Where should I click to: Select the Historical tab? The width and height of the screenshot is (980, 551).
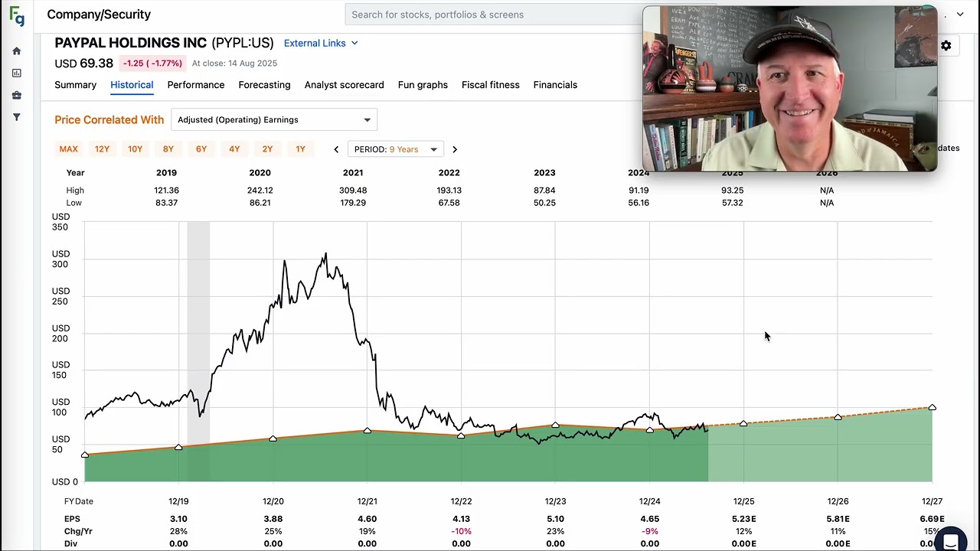[132, 85]
